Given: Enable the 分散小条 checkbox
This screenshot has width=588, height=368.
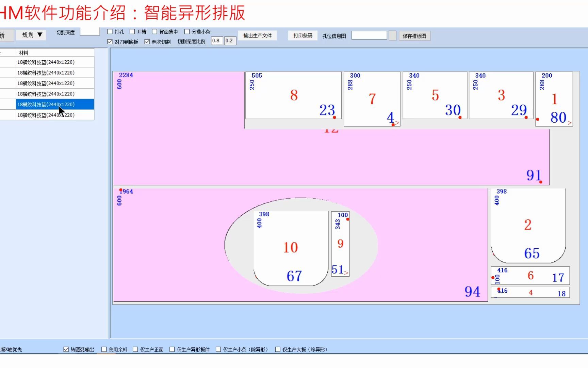Looking at the screenshot, I should pyautogui.click(x=187, y=31).
